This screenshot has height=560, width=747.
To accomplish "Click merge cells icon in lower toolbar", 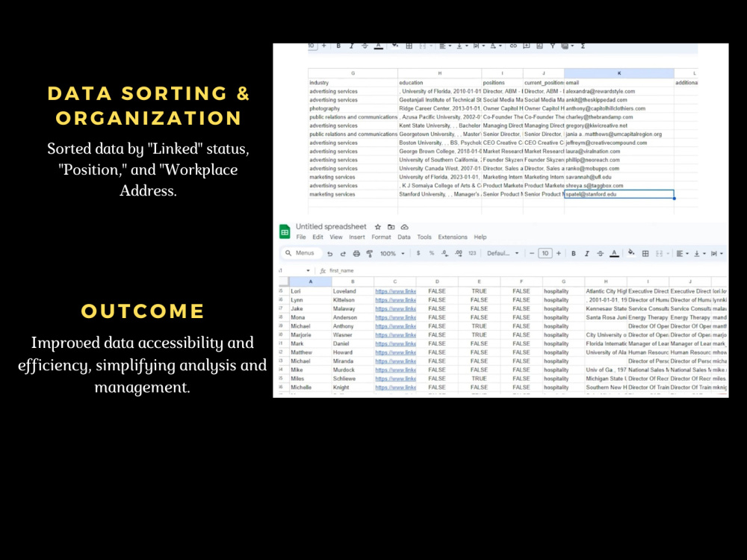I will (x=660, y=254).
